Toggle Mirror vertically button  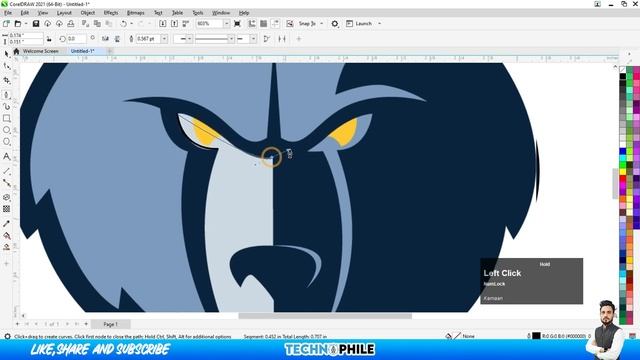(x=117, y=39)
